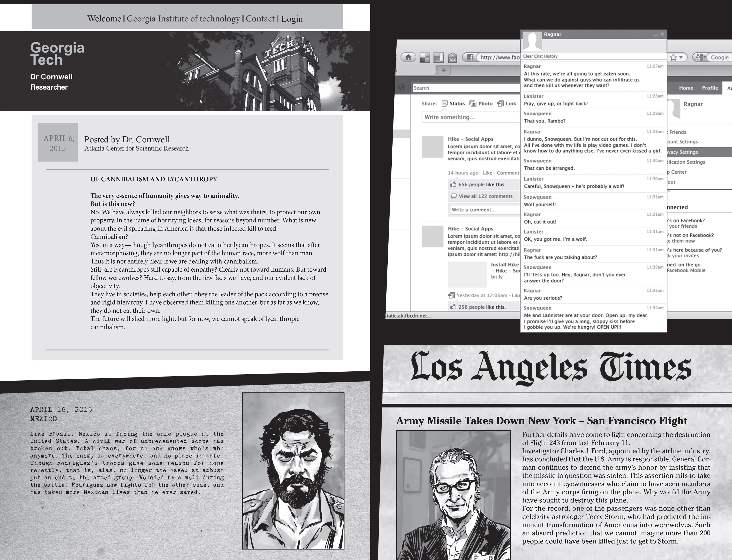Click Like under 14 hours ago post
The image size is (732, 560).
tap(487, 173)
